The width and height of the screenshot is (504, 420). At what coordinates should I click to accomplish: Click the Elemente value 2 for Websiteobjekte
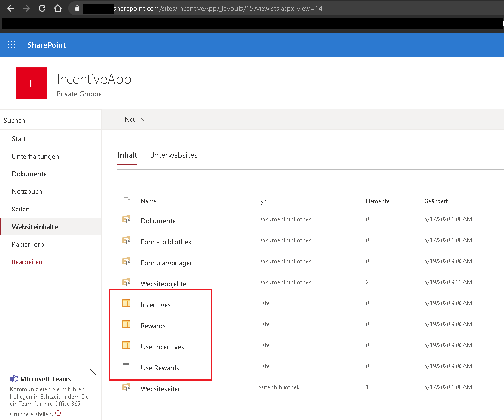[367, 282]
